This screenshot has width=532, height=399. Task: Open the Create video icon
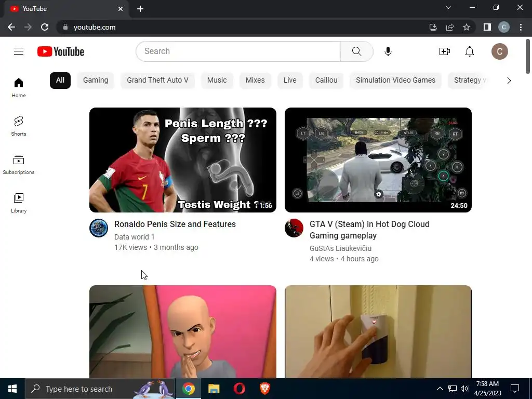pyautogui.click(x=445, y=51)
